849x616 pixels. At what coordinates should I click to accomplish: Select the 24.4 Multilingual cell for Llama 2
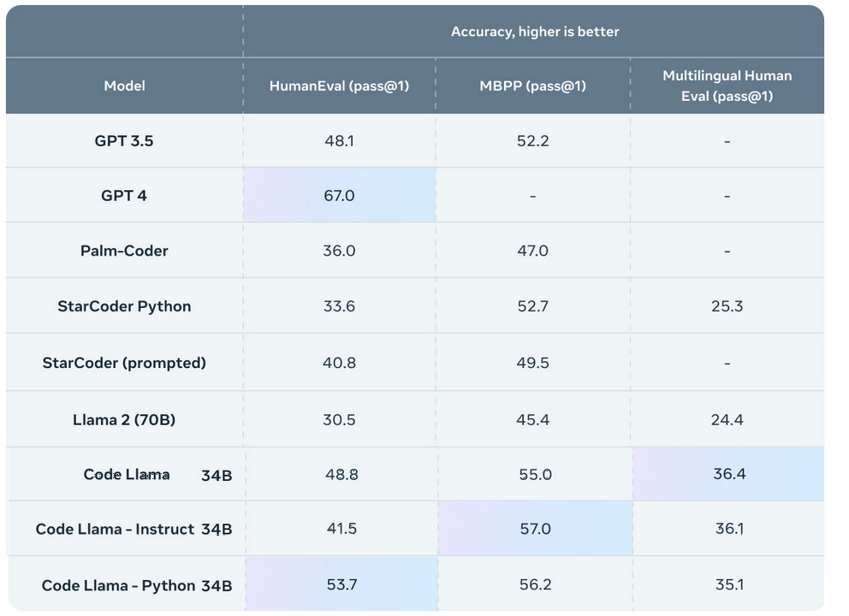coord(727,418)
